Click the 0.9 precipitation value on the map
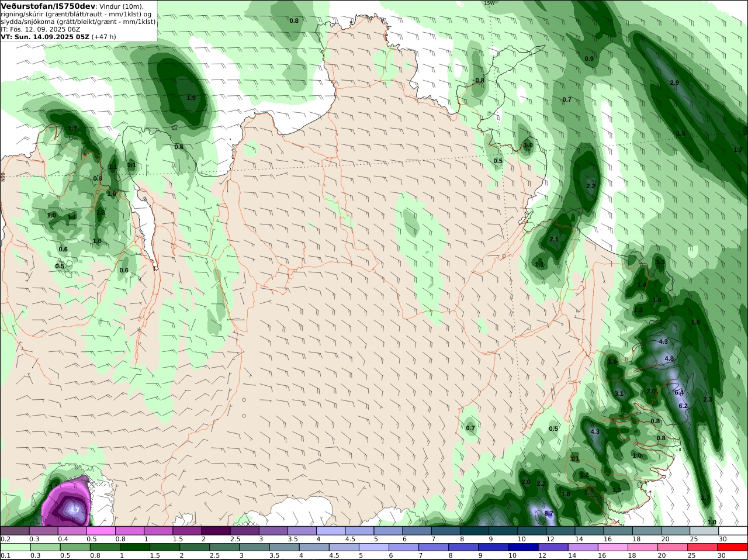 [x=589, y=58]
